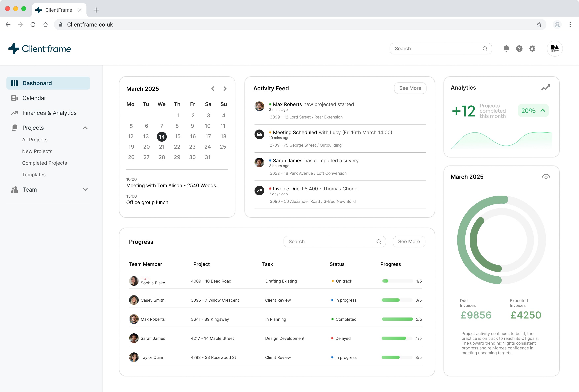Go to next month in calendar
Screen dimensions: 579x392
225,89
